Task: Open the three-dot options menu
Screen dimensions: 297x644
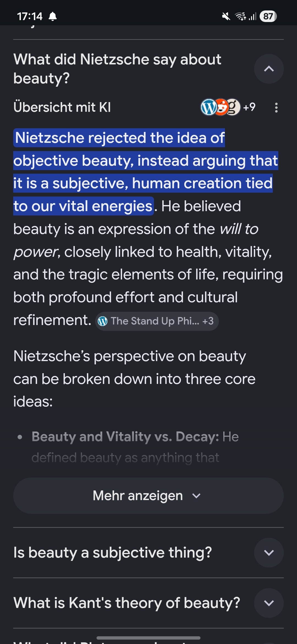Action: (x=276, y=108)
